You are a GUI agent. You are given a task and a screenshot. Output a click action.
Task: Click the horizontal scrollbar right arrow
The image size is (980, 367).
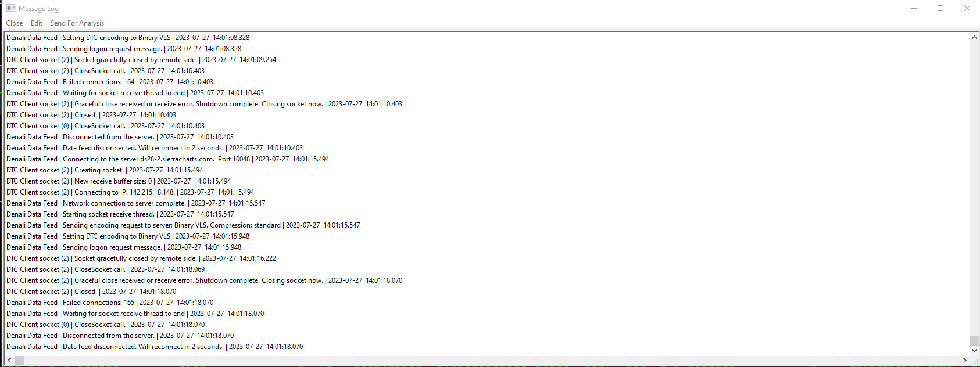coord(965,361)
